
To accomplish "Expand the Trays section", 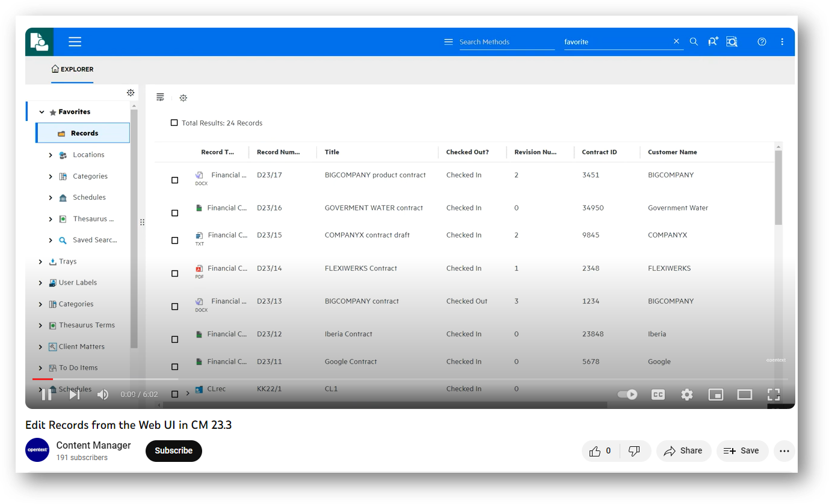I will 40,261.
